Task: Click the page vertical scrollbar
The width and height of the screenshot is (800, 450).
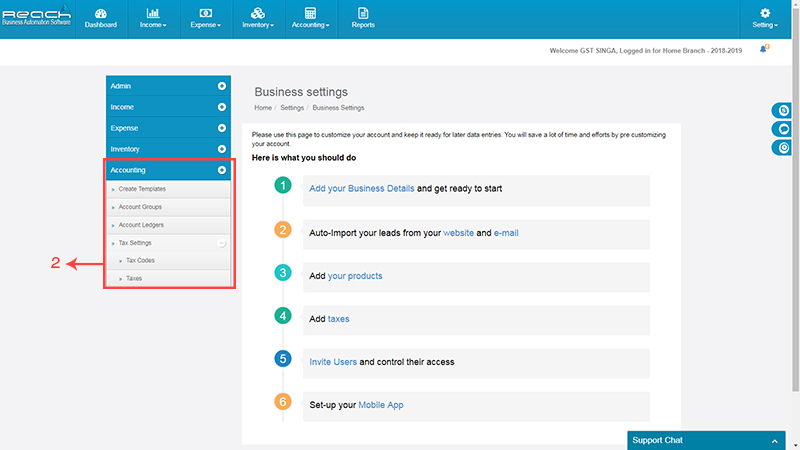Action: (795, 199)
